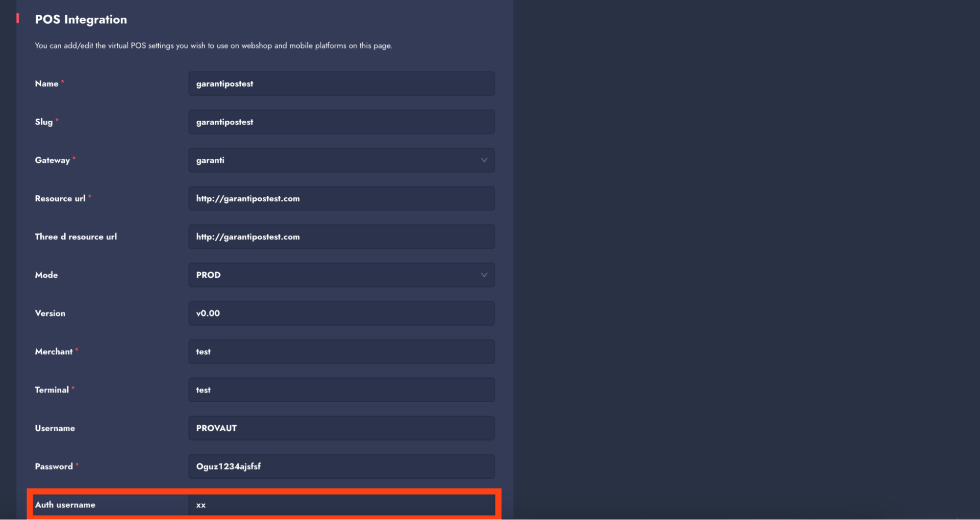This screenshot has width=980, height=520.
Task: Click the Mode dropdown chevron arrow
Action: pos(483,275)
